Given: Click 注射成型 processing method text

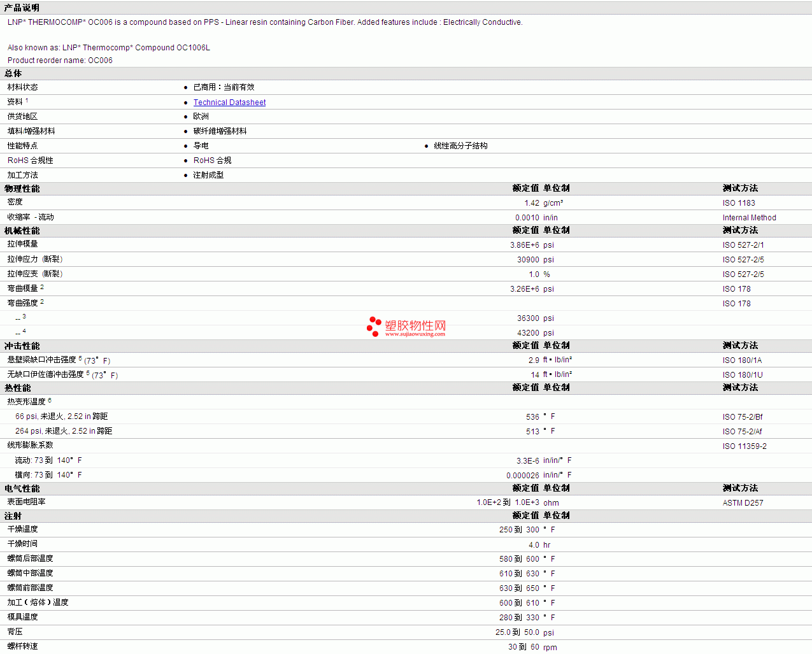Looking at the screenshot, I should (208, 175).
